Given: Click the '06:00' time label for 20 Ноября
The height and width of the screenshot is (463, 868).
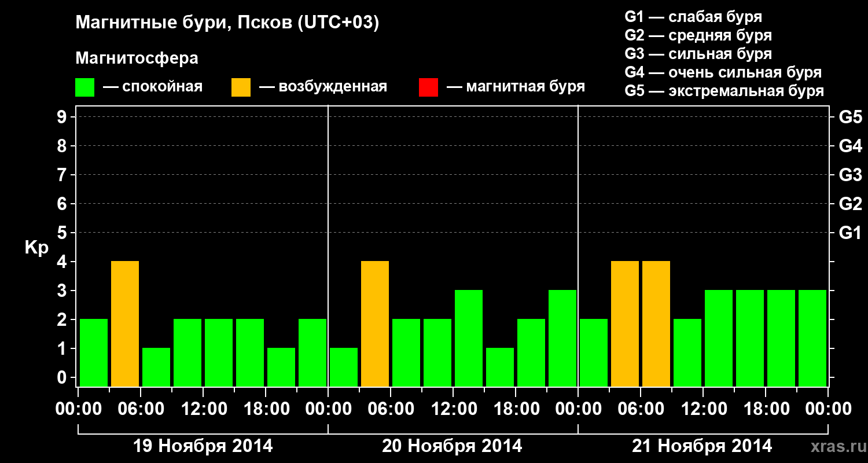Looking at the screenshot, I should pyautogui.click(x=391, y=409).
